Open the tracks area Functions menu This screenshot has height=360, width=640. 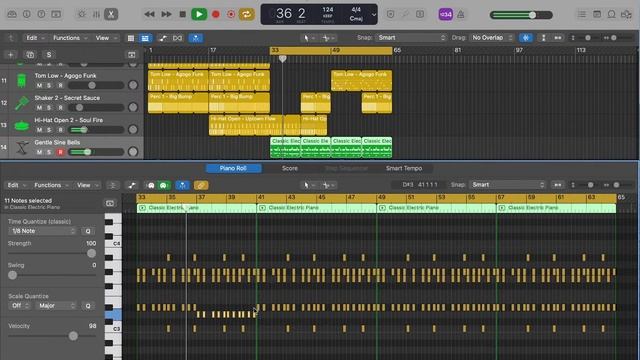tap(70, 38)
